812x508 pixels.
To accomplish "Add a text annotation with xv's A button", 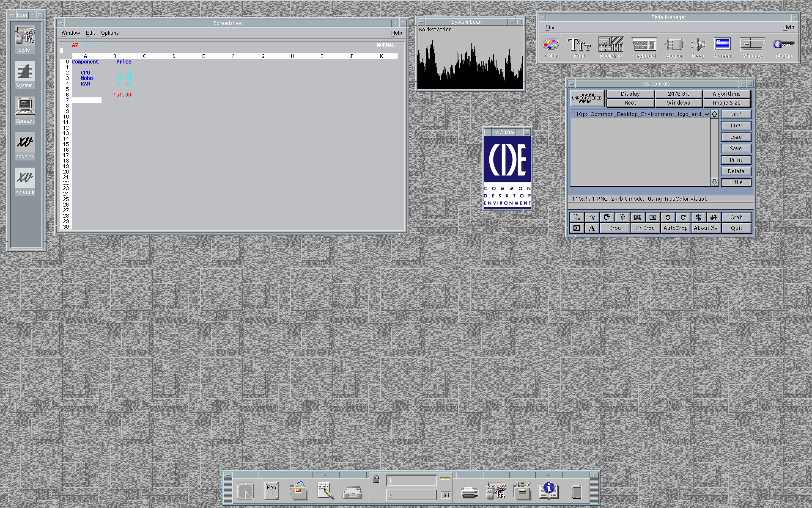I will [x=592, y=228].
